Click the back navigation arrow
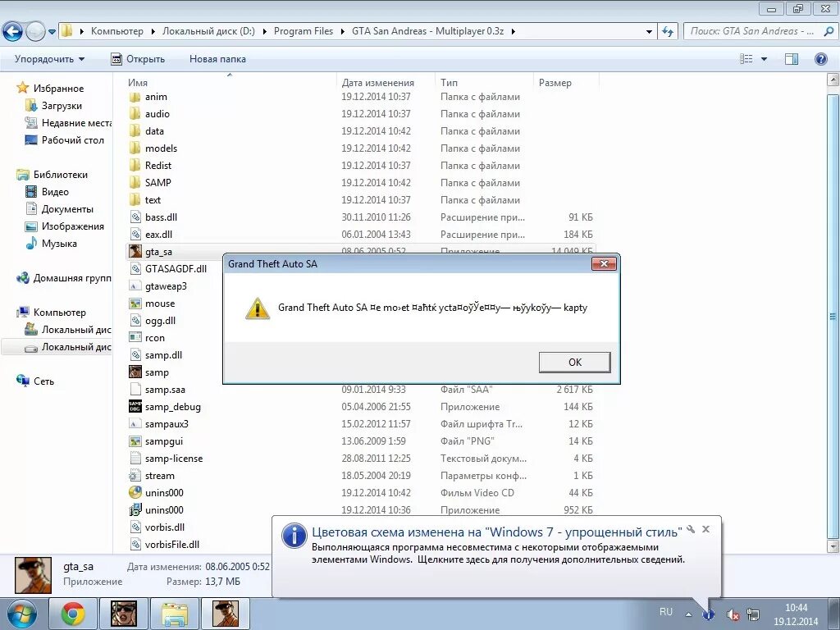 point(12,32)
